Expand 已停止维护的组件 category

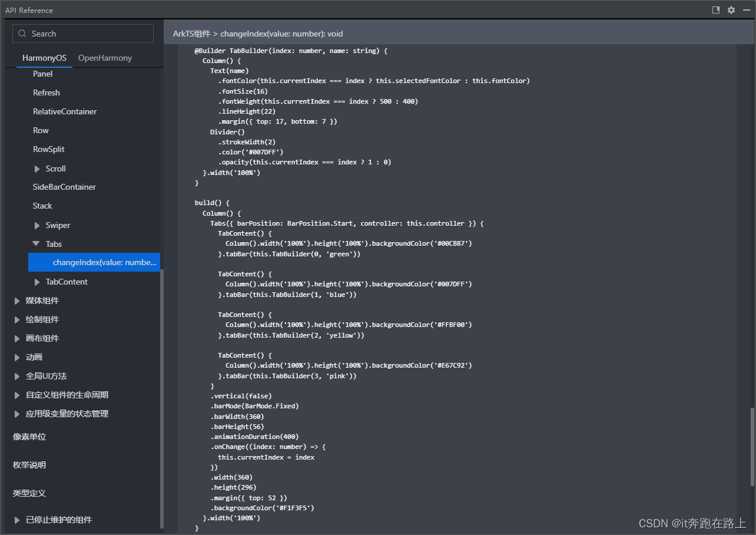(17, 520)
